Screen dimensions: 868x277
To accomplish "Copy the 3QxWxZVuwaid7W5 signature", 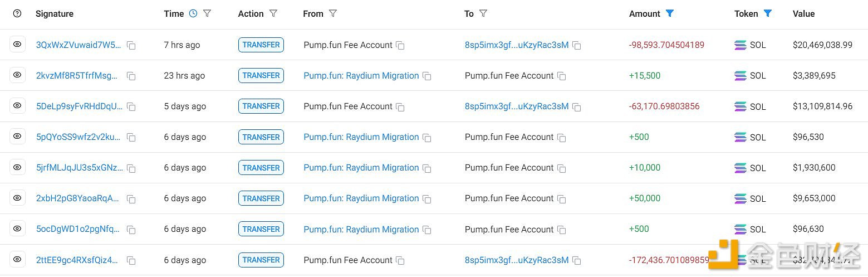I will click(x=131, y=46).
